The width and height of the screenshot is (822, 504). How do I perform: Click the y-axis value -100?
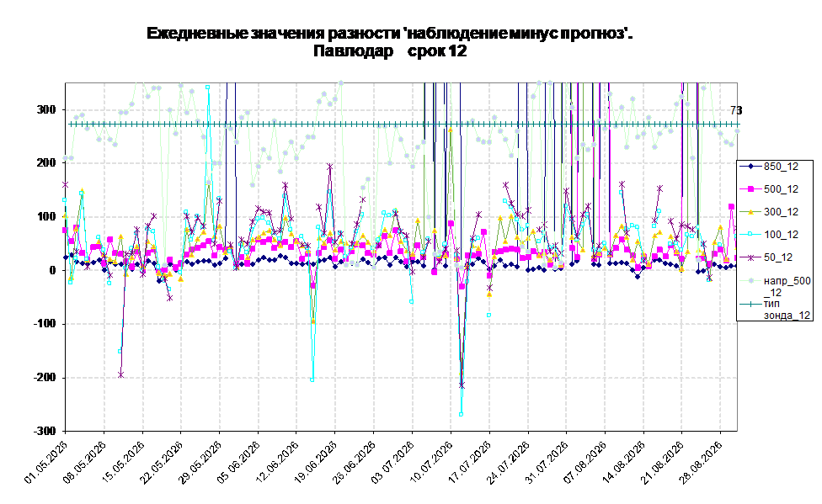point(45,324)
